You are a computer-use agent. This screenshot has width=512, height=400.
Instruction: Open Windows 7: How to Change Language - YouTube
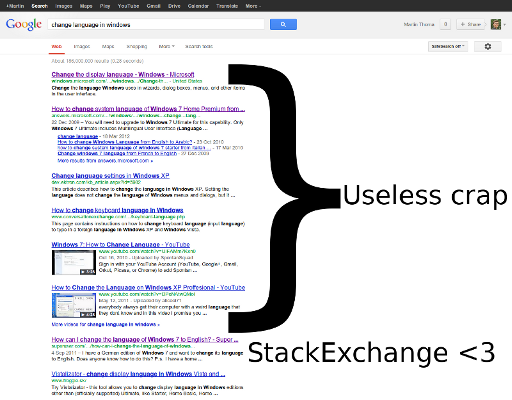121,244
